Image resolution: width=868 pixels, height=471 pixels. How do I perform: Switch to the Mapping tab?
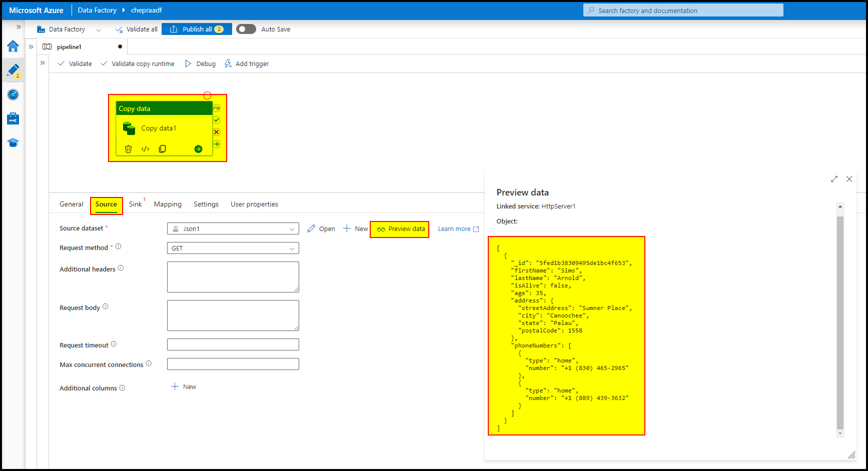[x=168, y=204]
